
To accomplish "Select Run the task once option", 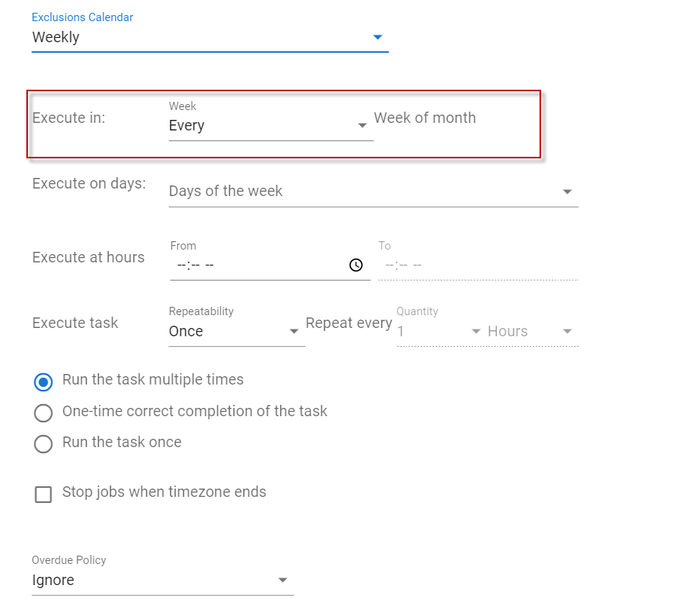I will pos(43,443).
